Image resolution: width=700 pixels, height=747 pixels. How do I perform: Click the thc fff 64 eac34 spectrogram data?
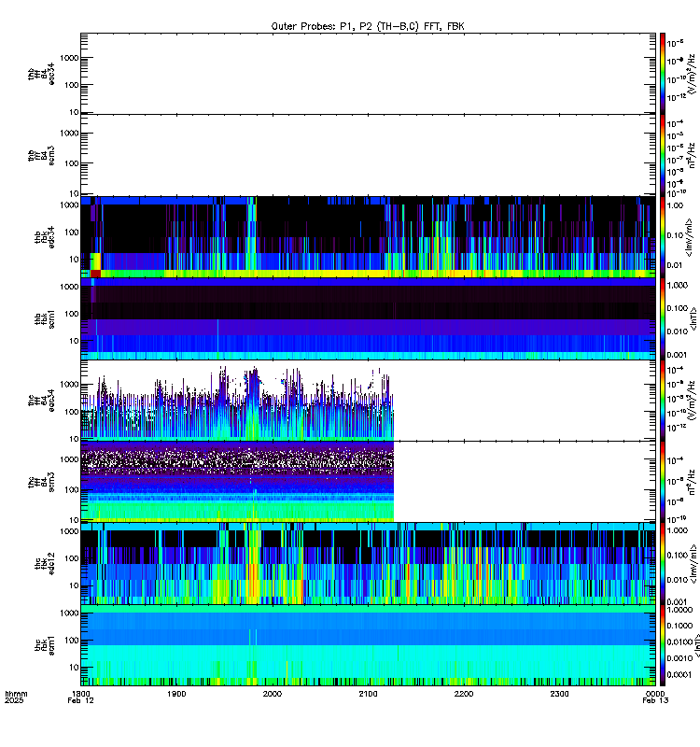237,403
